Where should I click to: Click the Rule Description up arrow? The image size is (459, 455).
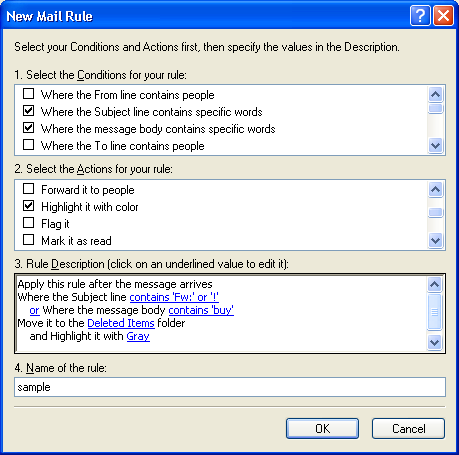[434, 284]
